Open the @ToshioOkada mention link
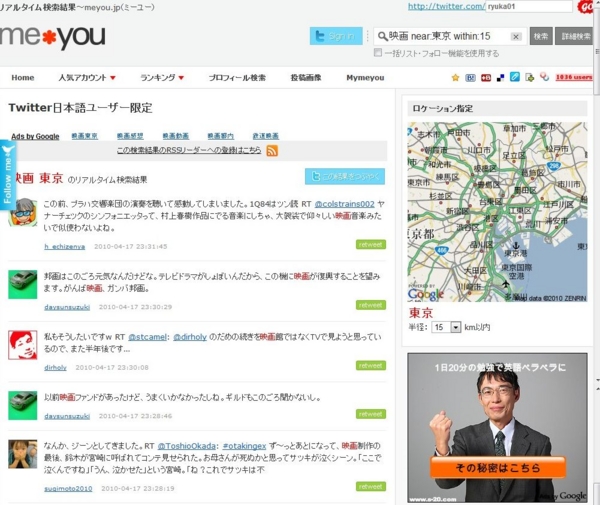Viewport: 600px width, 505px height. click(x=186, y=446)
